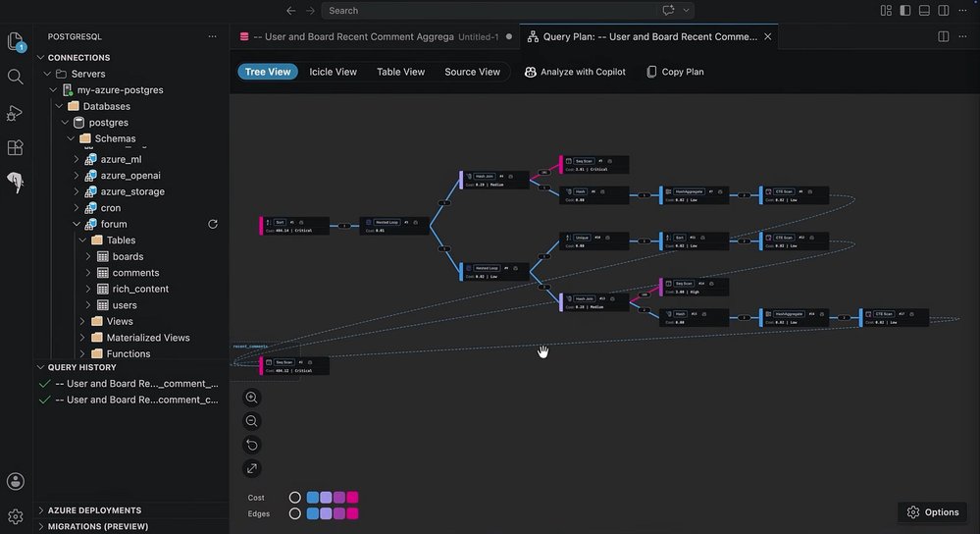Select the Cost radio option

coord(295,498)
